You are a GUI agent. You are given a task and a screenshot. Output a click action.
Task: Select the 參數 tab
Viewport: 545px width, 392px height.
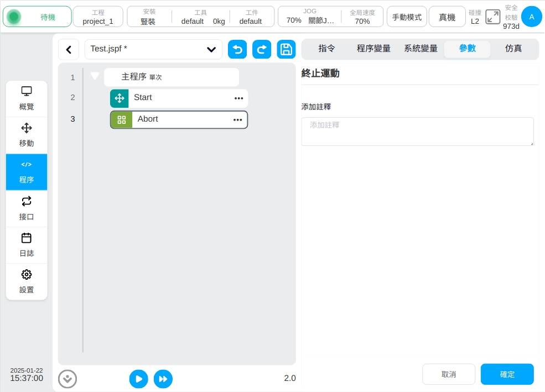(x=467, y=49)
